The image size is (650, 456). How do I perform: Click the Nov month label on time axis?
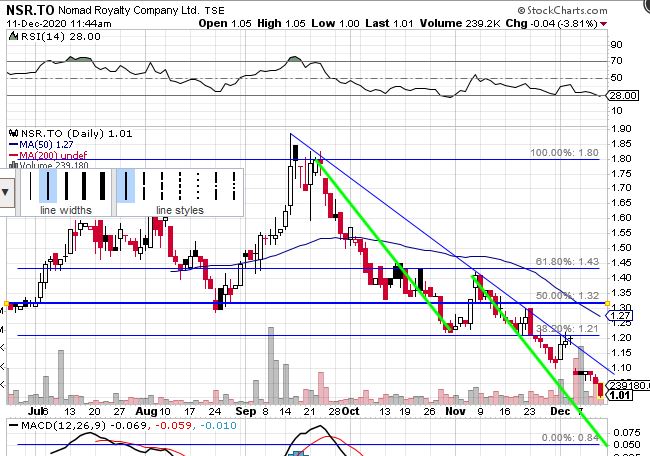[455, 411]
